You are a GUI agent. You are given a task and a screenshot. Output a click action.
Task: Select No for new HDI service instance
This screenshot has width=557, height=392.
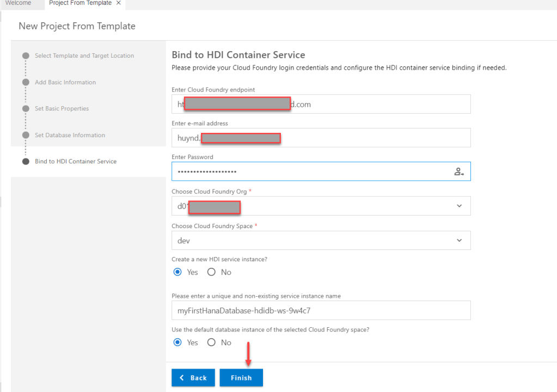click(x=211, y=272)
